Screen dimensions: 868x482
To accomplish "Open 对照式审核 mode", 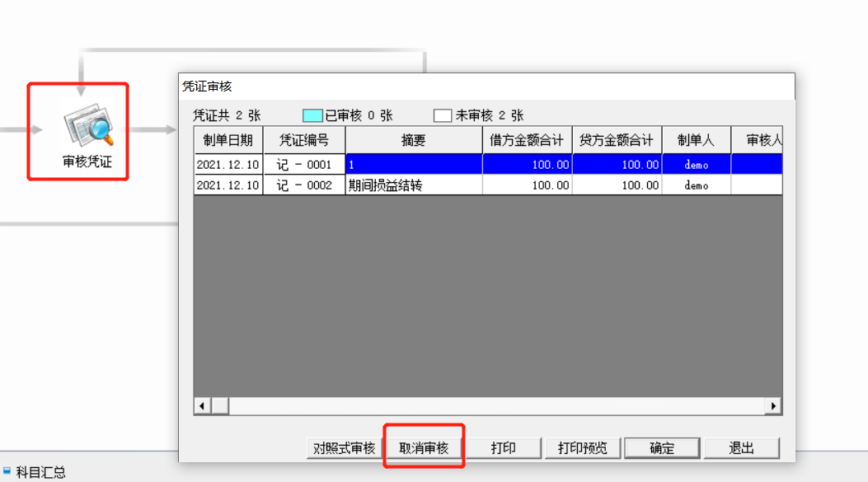I will pos(344,447).
